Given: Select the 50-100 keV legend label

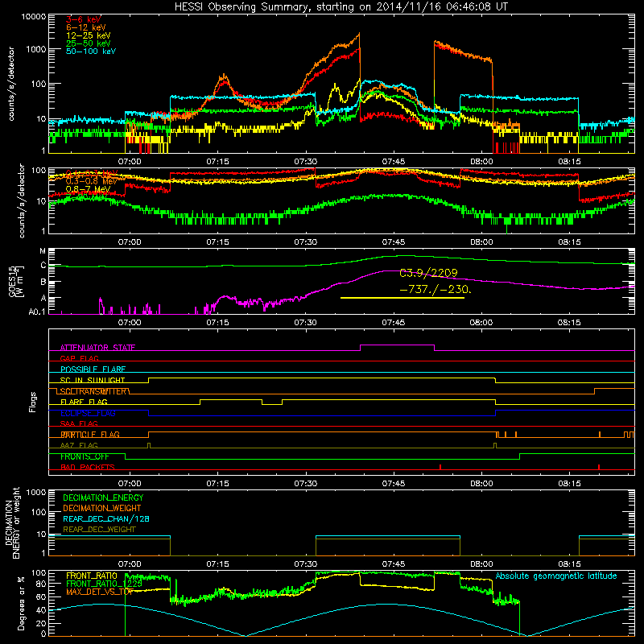Looking at the screenshot, I should pyautogui.click(x=90, y=51).
